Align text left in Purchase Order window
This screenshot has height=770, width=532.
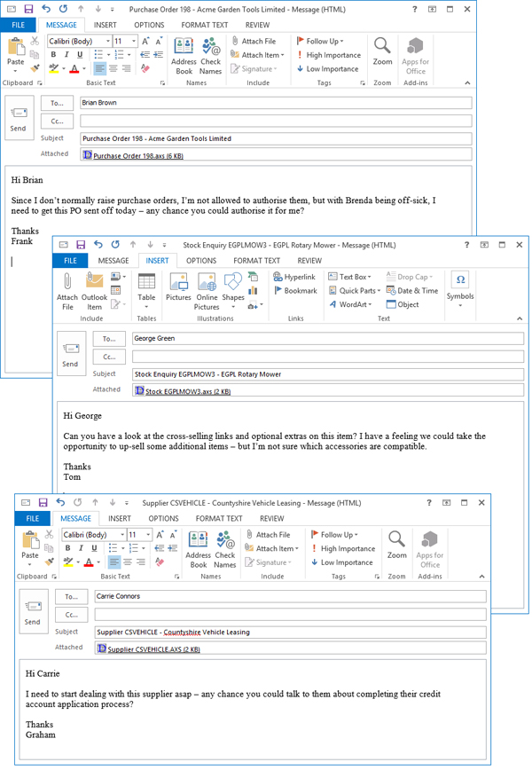(x=99, y=69)
